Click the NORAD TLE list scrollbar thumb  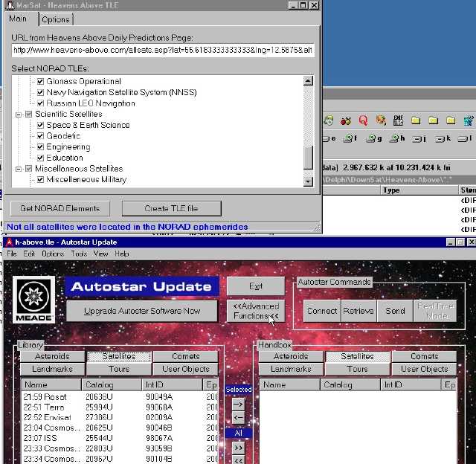click(x=308, y=158)
